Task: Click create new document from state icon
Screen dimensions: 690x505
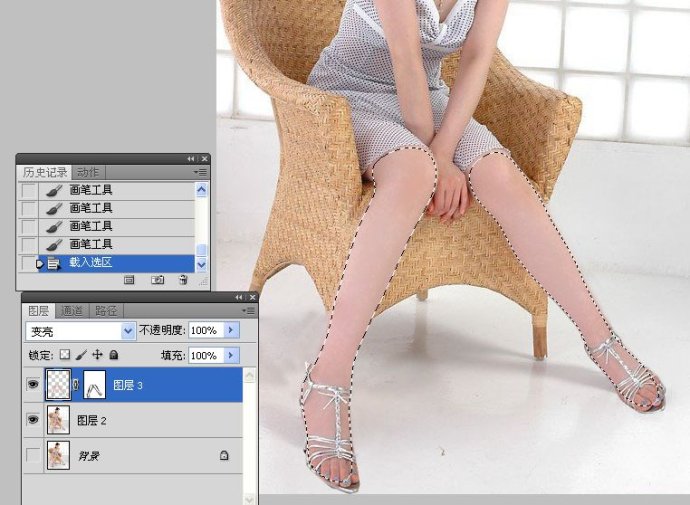Action: 129,280
